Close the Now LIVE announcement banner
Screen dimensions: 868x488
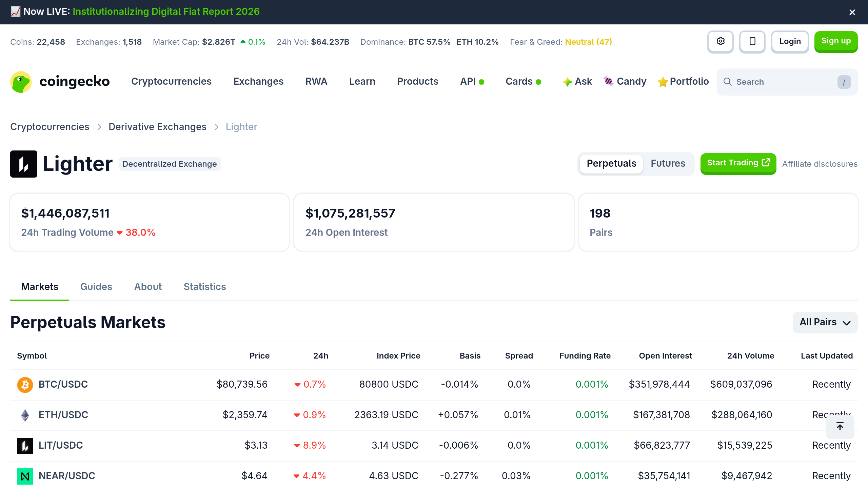click(852, 12)
